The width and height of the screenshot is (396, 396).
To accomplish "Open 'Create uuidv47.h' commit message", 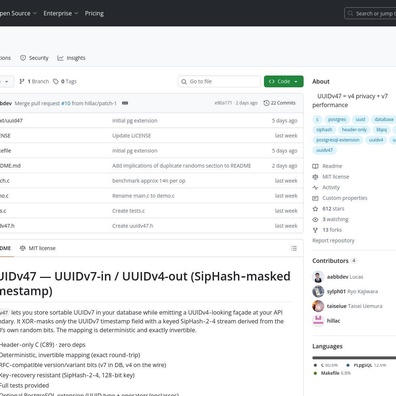I will click(x=132, y=226).
